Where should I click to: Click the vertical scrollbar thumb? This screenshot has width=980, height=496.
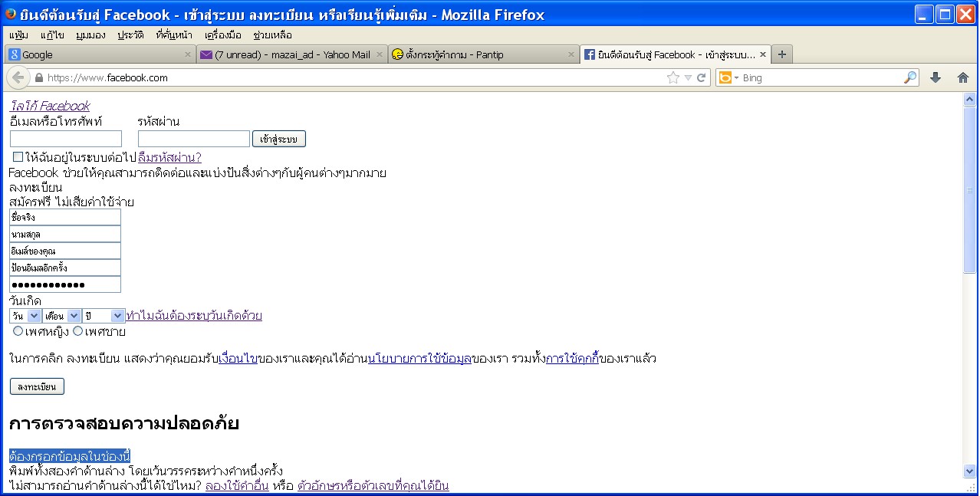point(969,189)
